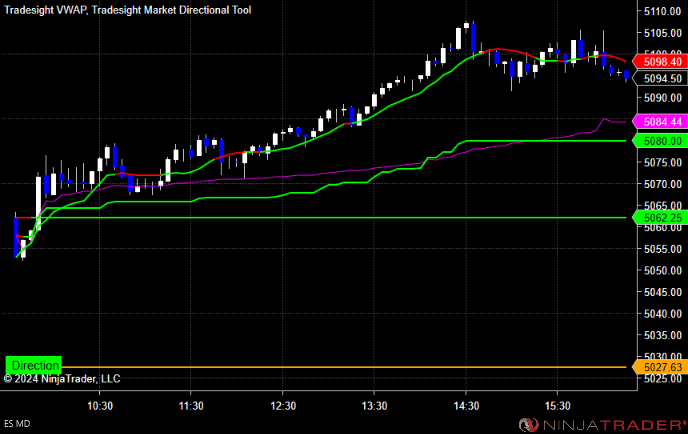
Task: Click the green 5062.25 price marker
Action: coord(660,218)
